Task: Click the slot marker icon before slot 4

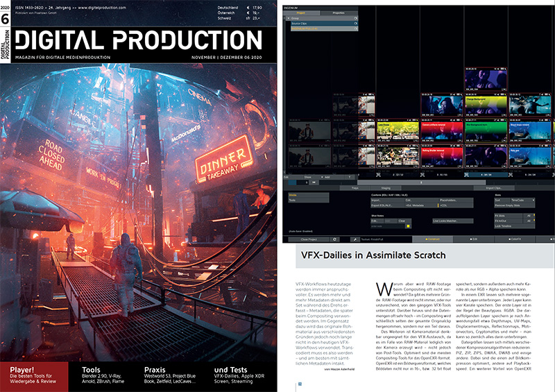Action: pyautogui.click(x=466, y=175)
